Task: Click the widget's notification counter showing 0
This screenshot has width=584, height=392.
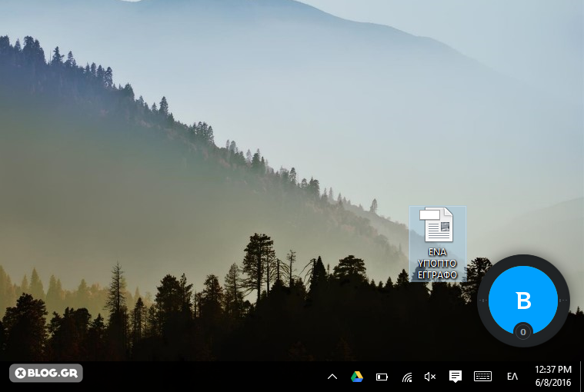Action: (x=523, y=332)
